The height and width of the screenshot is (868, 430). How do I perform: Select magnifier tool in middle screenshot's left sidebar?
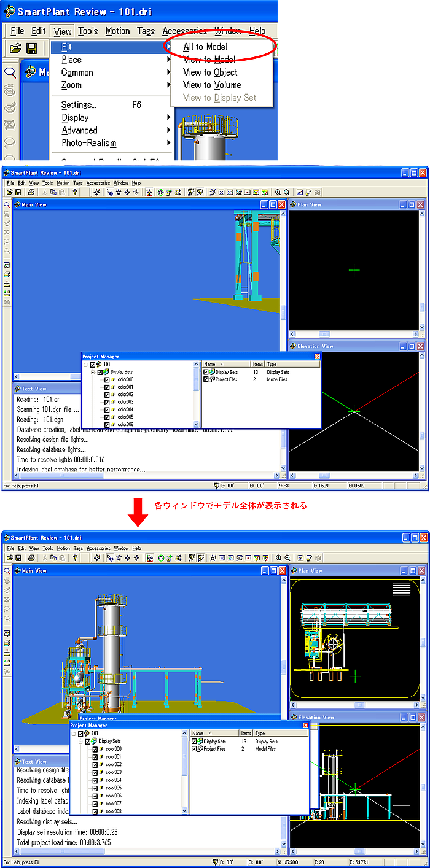[x=7, y=204]
